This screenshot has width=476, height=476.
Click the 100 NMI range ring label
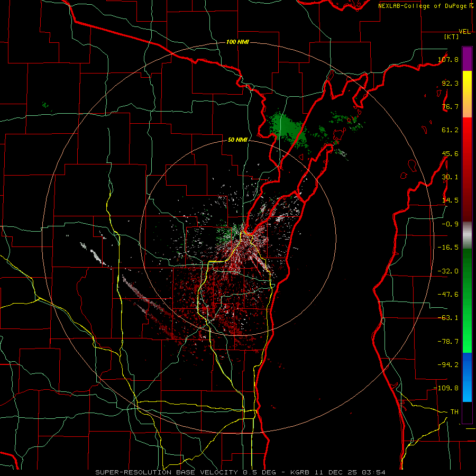[x=237, y=42]
